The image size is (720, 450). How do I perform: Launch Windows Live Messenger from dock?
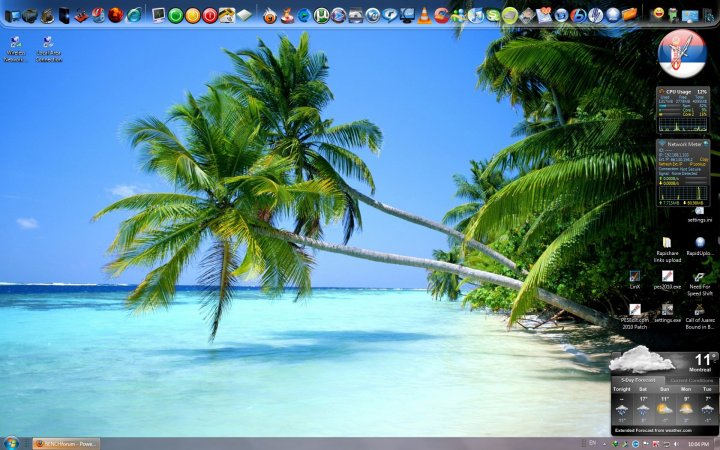(458, 16)
